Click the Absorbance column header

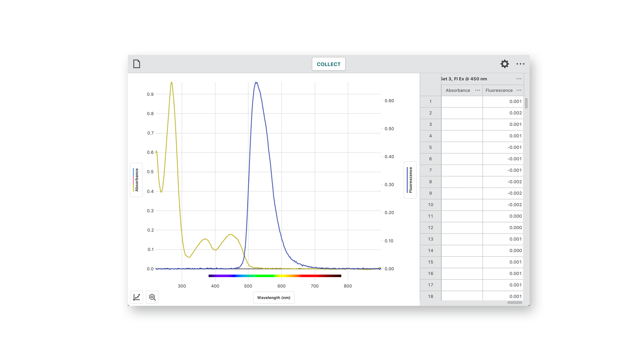458,90
